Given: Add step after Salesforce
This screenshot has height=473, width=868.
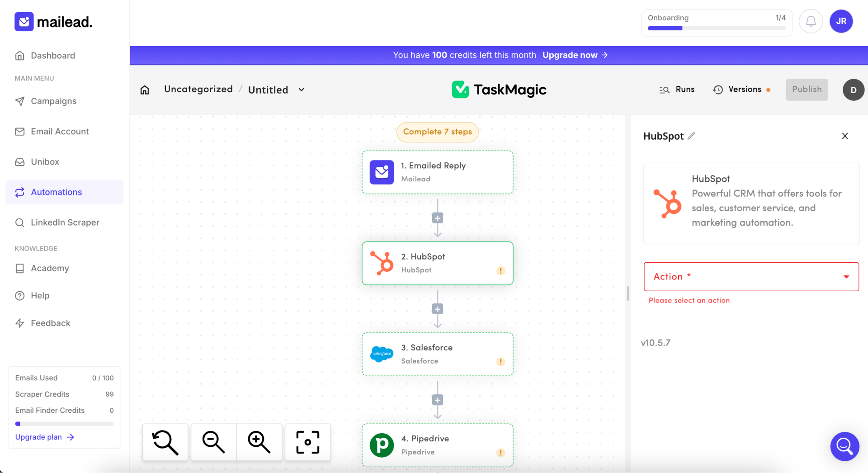Looking at the screenshot, I should (x=437, y=400).
